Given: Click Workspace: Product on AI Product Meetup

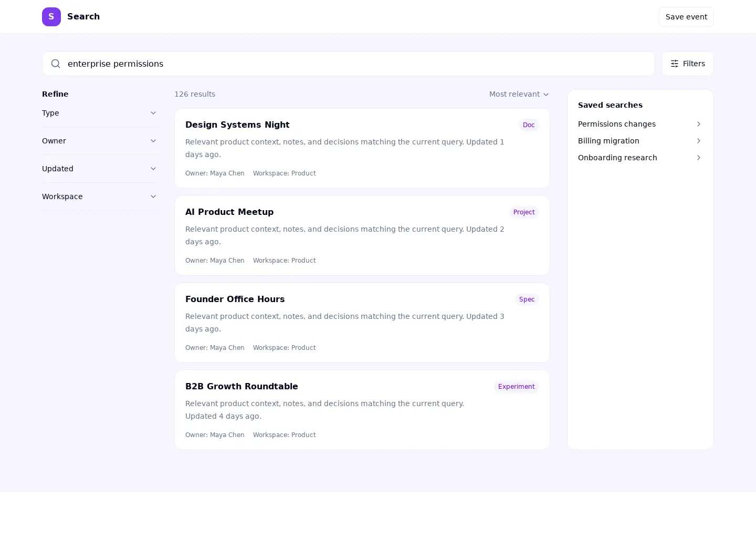Looking at the screenshot, I should pos(285,261).
